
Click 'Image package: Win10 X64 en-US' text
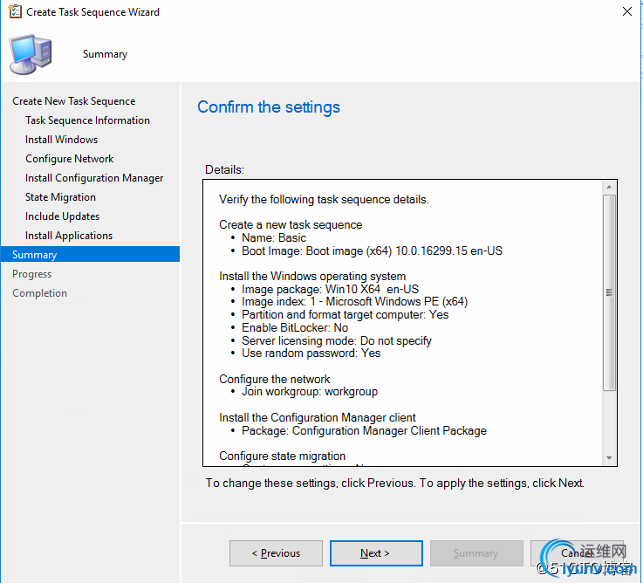click(330, 289)
